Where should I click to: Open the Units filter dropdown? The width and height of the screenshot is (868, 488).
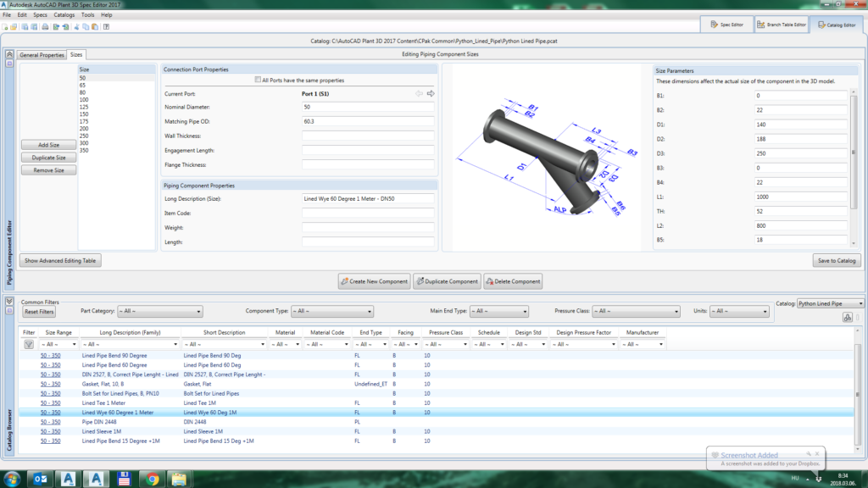click(x=739, y=312)
